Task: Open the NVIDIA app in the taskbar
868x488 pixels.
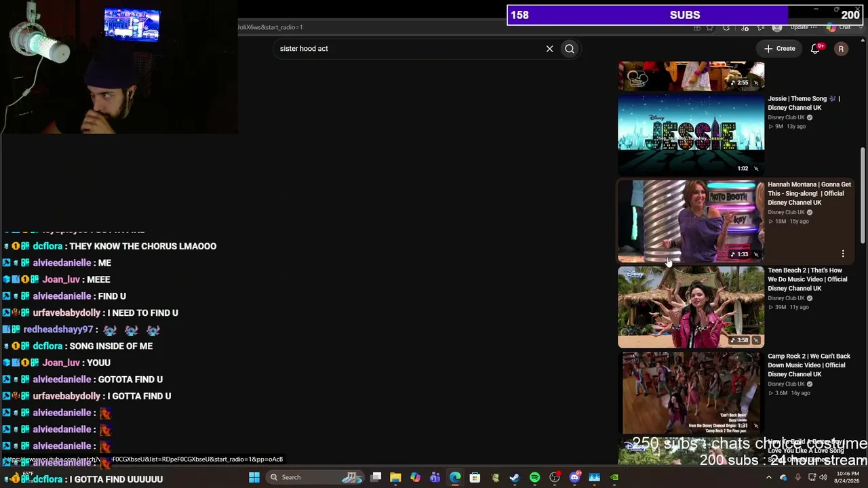Action: pos(614,477)
